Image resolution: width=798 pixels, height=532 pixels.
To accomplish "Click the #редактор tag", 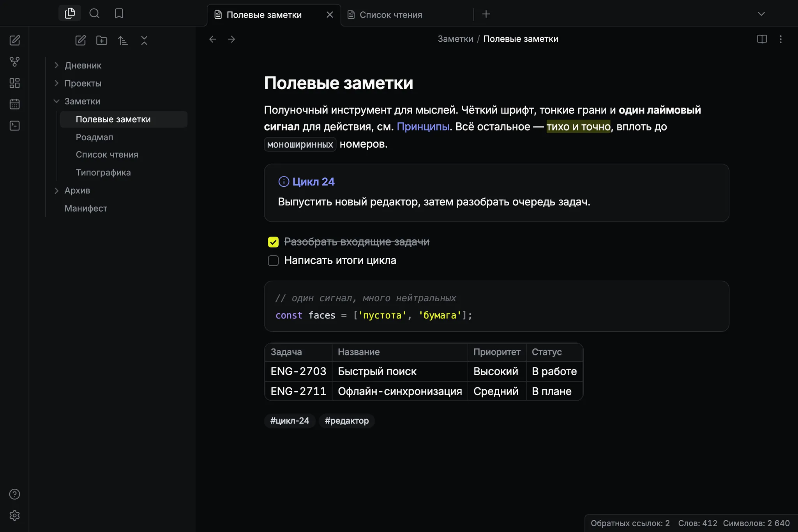I will click(347, 421).
